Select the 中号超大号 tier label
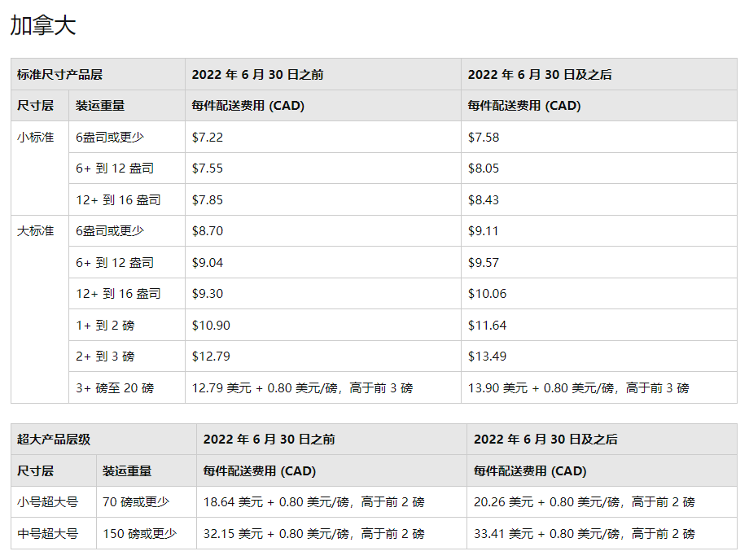The height and width of the screenshot is (560, 749). (x=38, y=532)
